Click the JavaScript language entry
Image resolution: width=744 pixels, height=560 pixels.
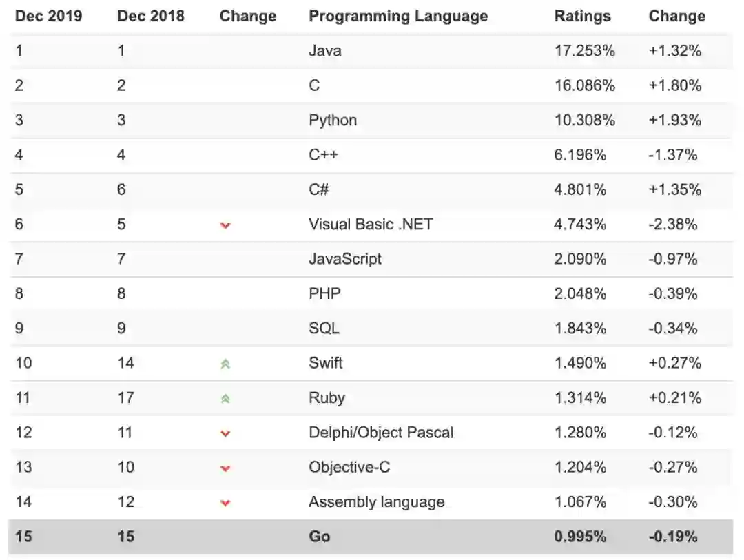tap(345, 259)
